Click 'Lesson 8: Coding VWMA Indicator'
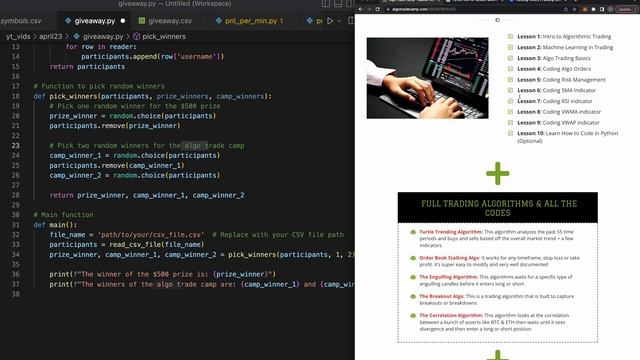Viewport: 640px width, 360px height. click(x=559, y=112)
